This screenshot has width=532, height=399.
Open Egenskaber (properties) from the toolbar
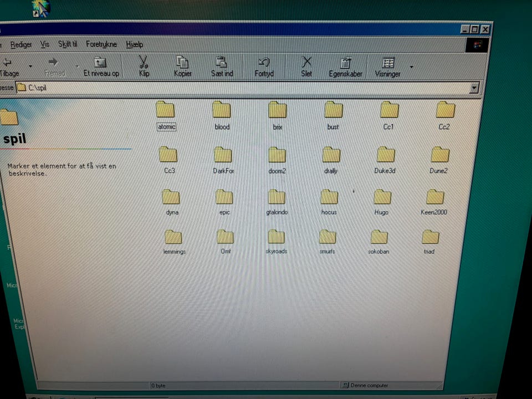point(345,67)
